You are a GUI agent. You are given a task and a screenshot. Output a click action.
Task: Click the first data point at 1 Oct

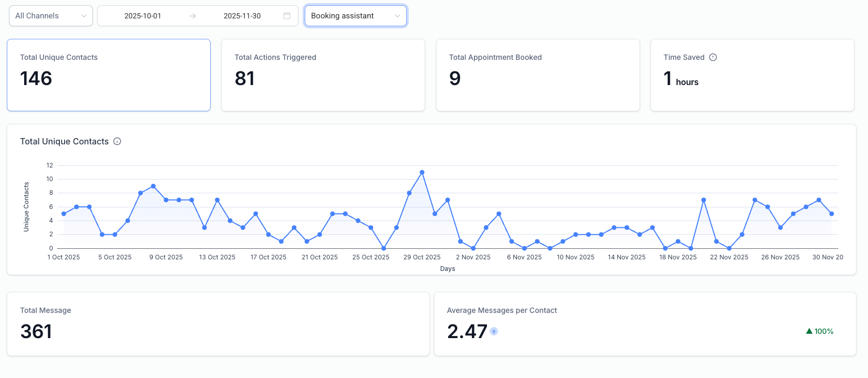[x=64, y=214]
